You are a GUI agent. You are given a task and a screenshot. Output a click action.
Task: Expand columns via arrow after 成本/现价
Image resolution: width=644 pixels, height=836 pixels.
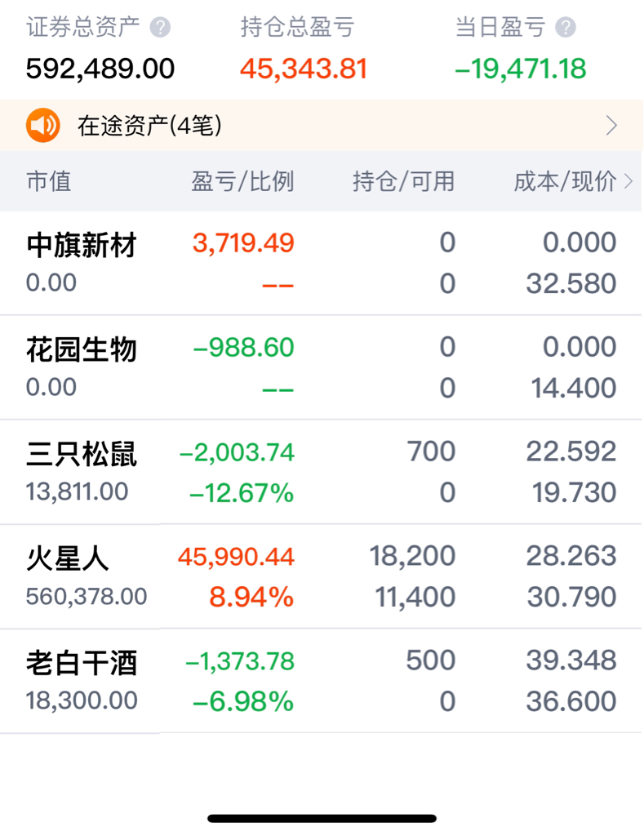(x=628, y=182)
